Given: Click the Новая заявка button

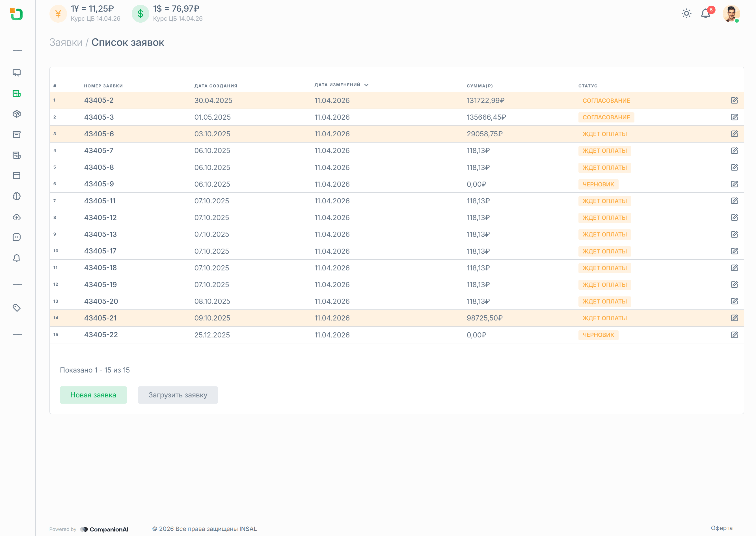Looking at the screenshot, I should click(93, 395).
